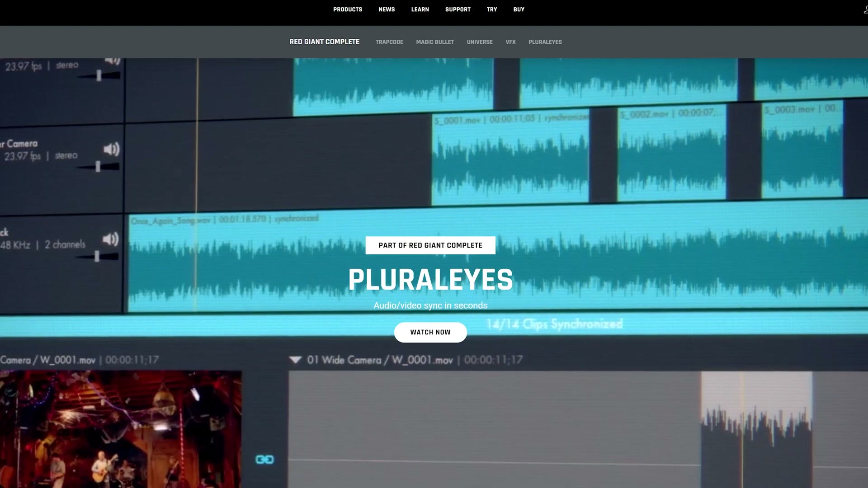Viewport: 868px width, 488px height.
Task: Open the Support menu item
Action: 458,9
